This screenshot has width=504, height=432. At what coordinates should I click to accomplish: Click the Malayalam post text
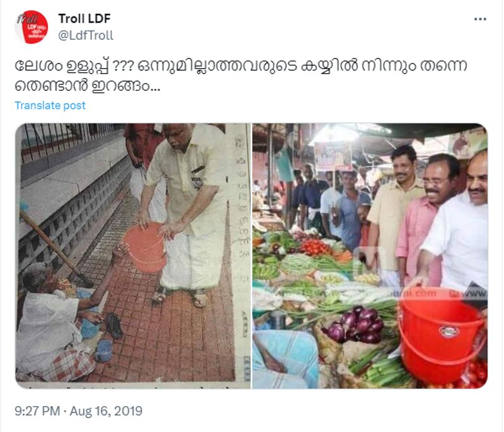pyautogui.click(x=241, y=76)
